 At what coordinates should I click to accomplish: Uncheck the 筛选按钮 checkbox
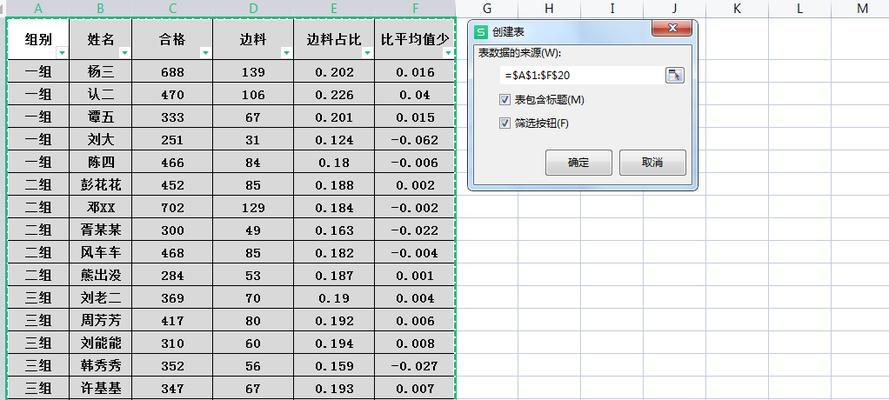click(x=505, y=123)
